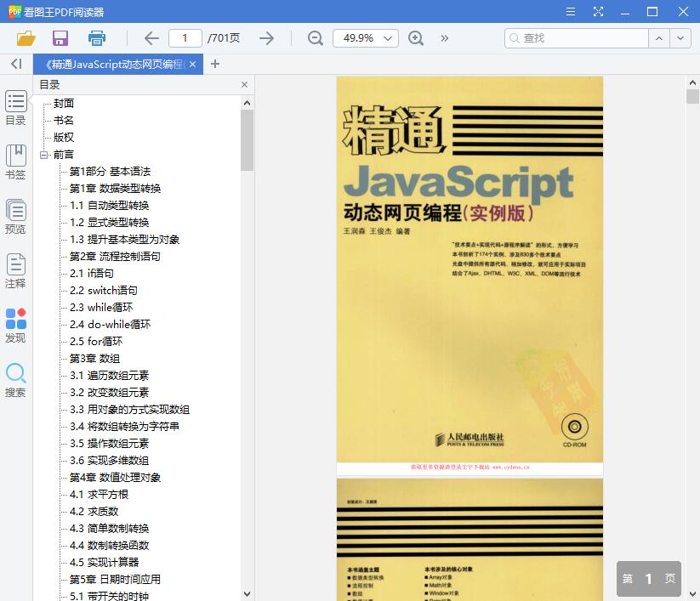Open the hamburger menu in title bar
Image resolution: width=700 pixels, height=601 pixels.
tap(571, 12)
